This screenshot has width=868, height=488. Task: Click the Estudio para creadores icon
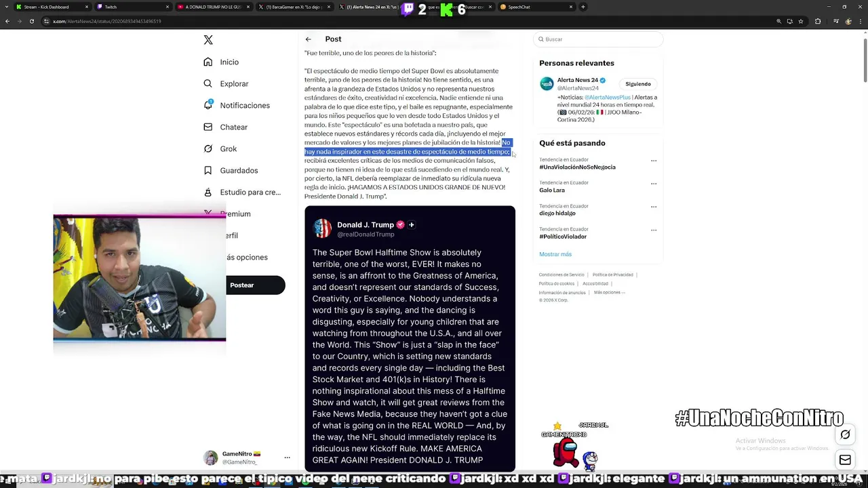tap(208, 192)
